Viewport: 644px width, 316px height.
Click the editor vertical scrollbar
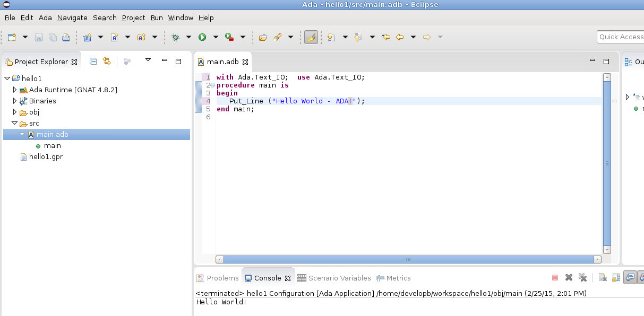pyautogui.click(x=607, y=163)
